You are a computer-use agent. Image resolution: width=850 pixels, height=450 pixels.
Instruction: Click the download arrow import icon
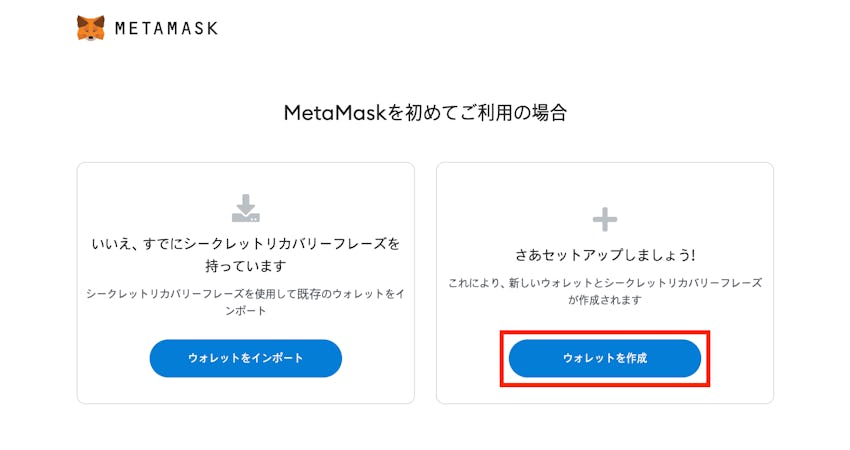click(x=246, y=208)
